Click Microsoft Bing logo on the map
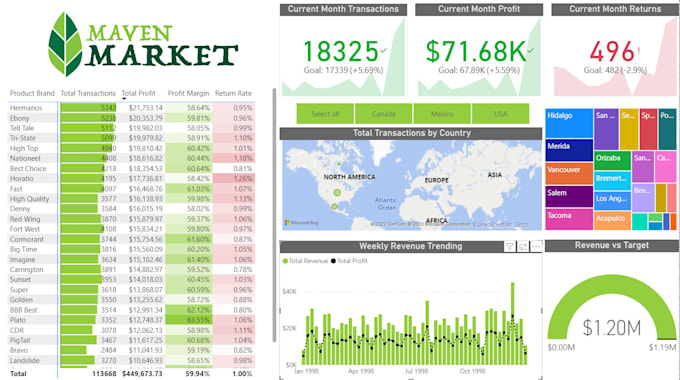The image size is (680, 380). pyautogui.click(x=302, y=223)
